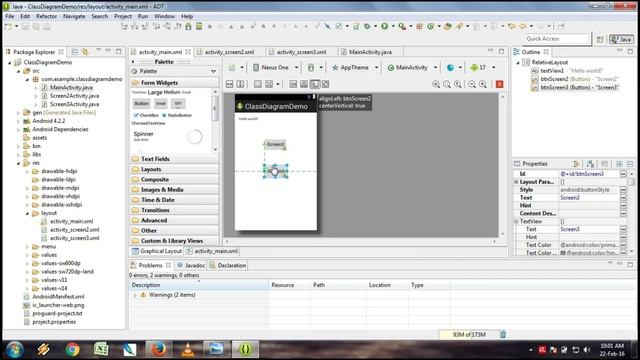Collapse the res folder node
Screen dimensions: 640x360
pos(19,163)
